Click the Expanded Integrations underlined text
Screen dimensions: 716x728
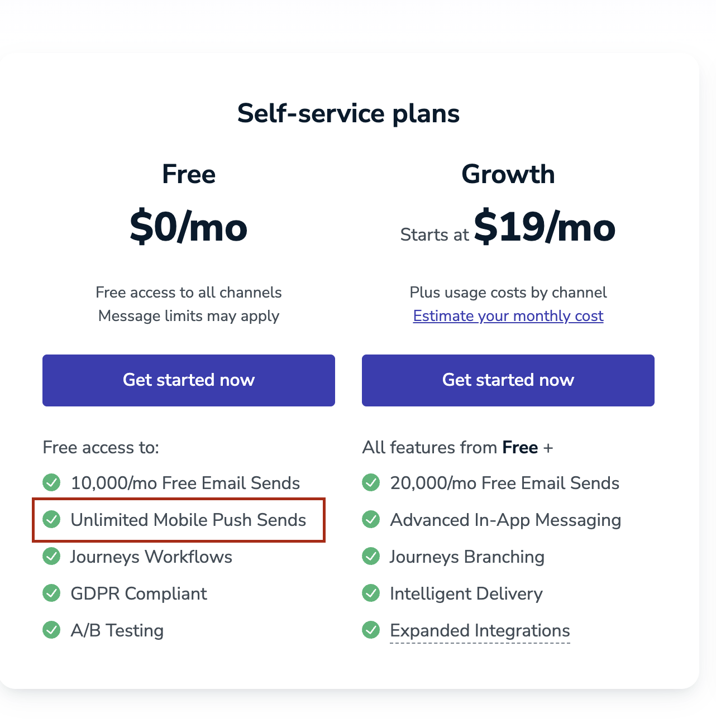click(480, 630)
